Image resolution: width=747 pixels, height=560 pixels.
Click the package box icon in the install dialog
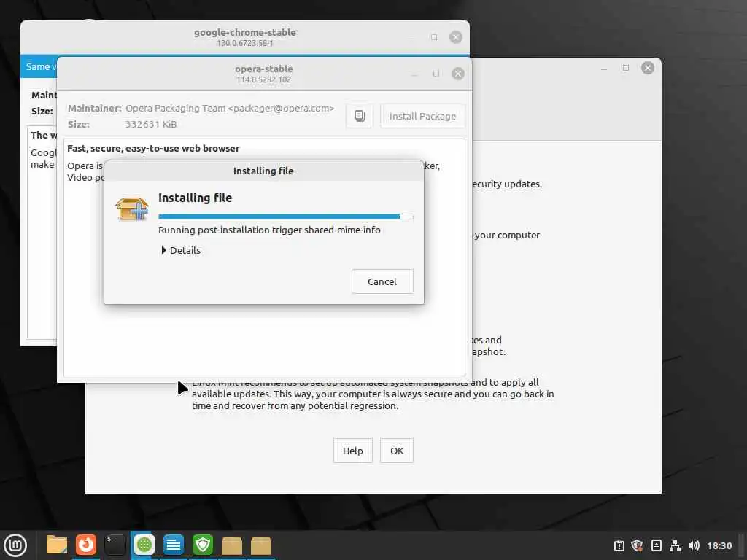[132, 209]
